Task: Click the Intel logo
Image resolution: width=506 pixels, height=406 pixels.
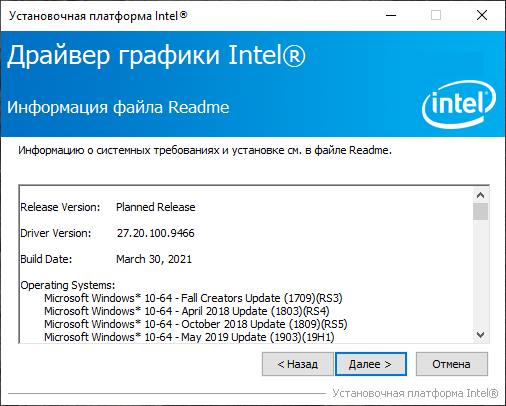Action: point(459,104)
